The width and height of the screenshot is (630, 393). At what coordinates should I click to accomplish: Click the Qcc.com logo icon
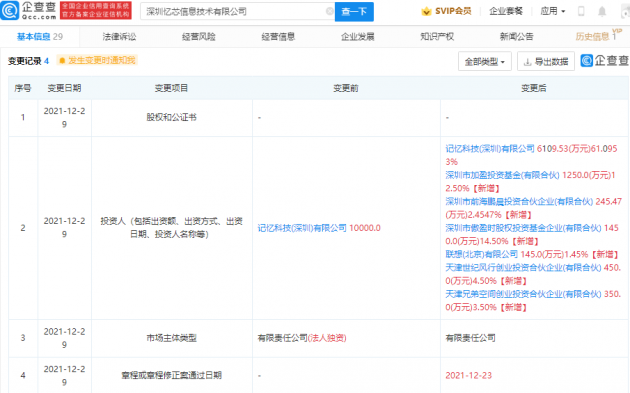(x=9, y=10)
